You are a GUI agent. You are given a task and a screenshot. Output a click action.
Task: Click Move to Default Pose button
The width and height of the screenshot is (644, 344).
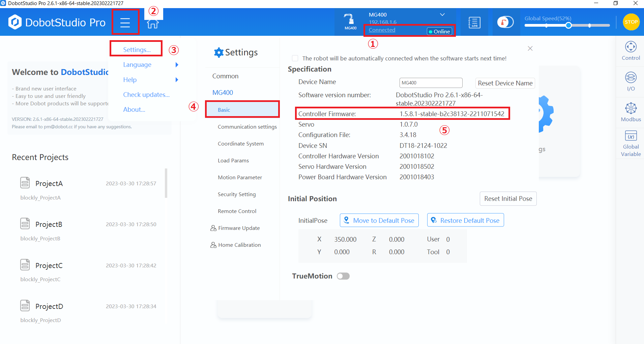point(379,220)
